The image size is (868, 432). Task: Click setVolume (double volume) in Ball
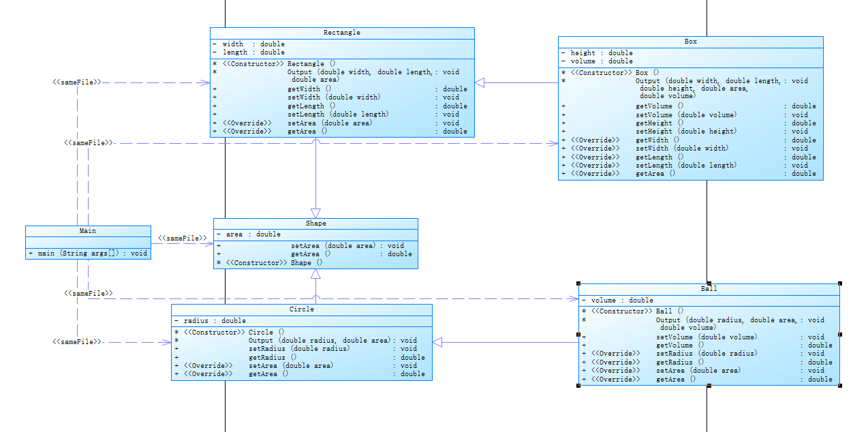point(703,337)
